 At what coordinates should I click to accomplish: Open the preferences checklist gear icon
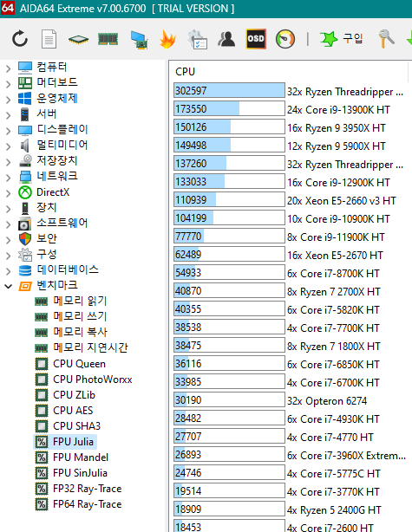click(x=198, y=39)
